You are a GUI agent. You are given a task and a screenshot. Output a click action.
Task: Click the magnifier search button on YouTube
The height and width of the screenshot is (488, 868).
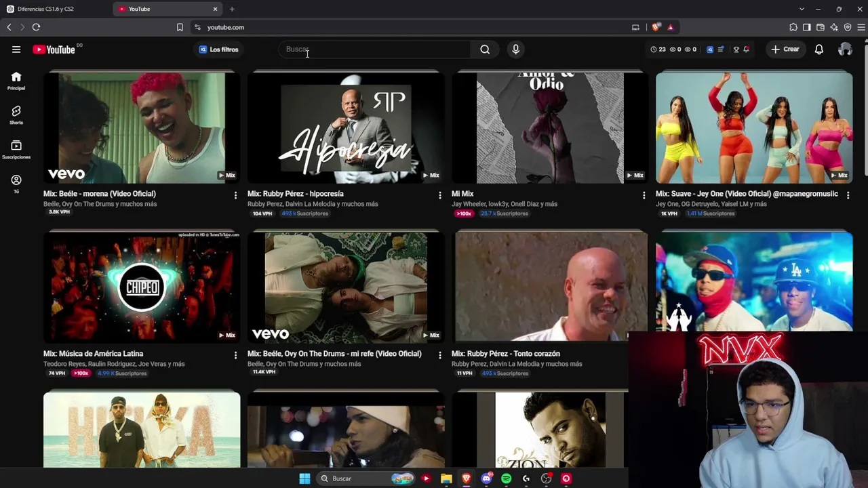coord(485,49)
